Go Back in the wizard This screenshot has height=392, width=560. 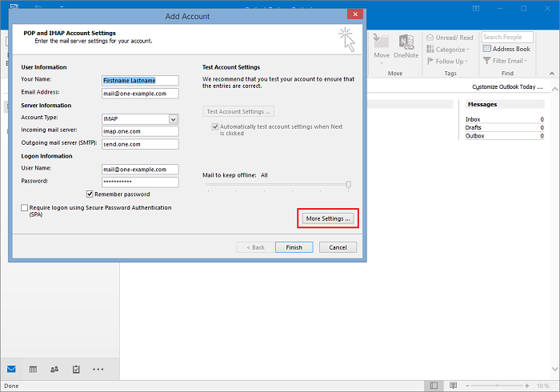[x=255, y=247]
